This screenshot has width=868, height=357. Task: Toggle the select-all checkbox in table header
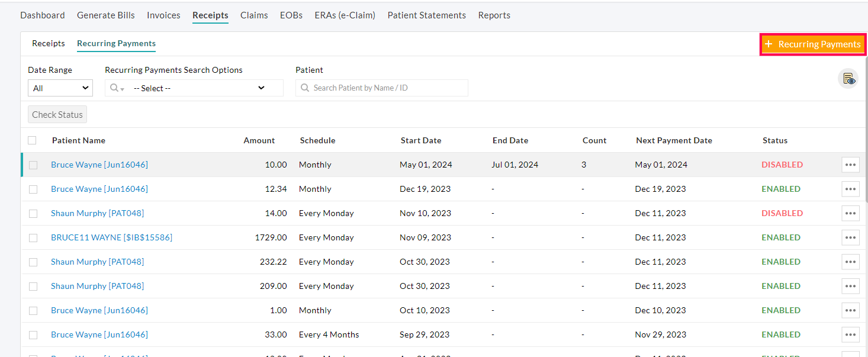[x=33, y=140]
